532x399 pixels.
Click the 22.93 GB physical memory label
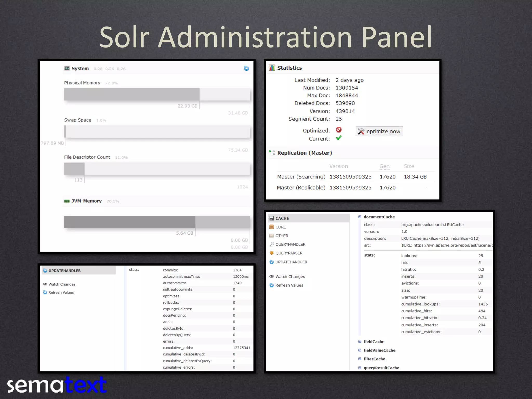coord(187,106)
